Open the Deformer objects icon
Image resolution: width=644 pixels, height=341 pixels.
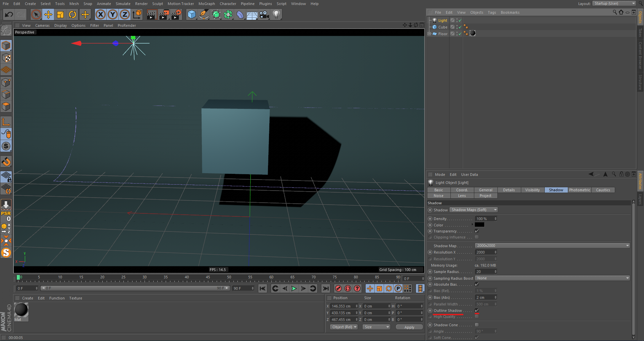(x=240, y=14)
